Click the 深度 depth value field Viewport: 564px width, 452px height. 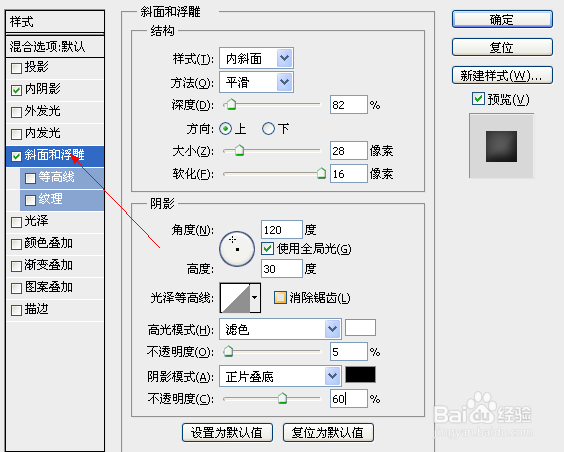pyautogui.click(x=349, y=105)
